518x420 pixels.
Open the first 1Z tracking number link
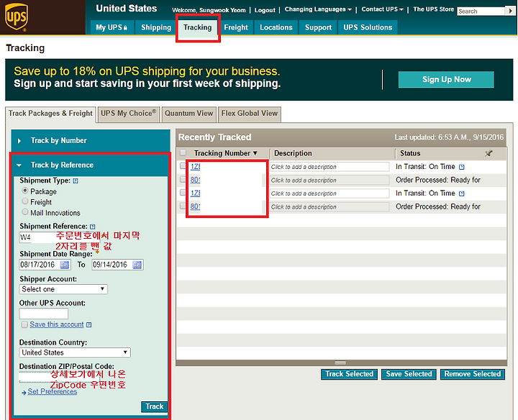click(x=195, y=166)
